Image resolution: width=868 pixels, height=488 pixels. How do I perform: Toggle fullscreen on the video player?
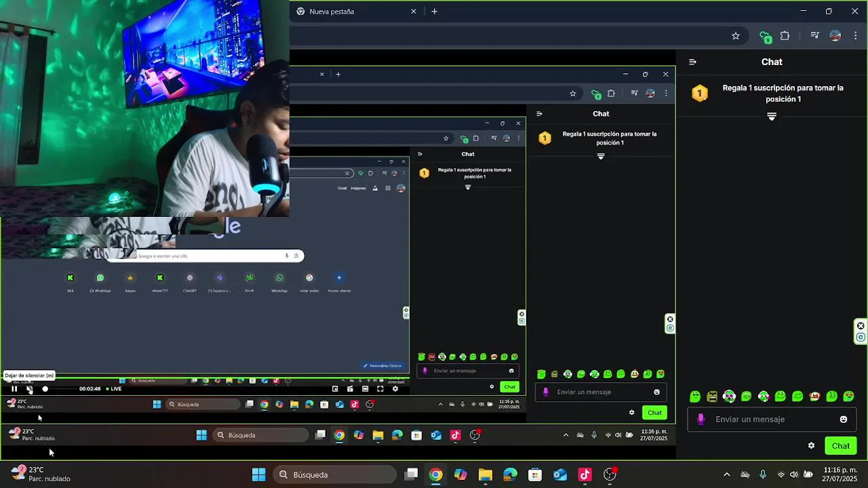(x=380, y=389)
